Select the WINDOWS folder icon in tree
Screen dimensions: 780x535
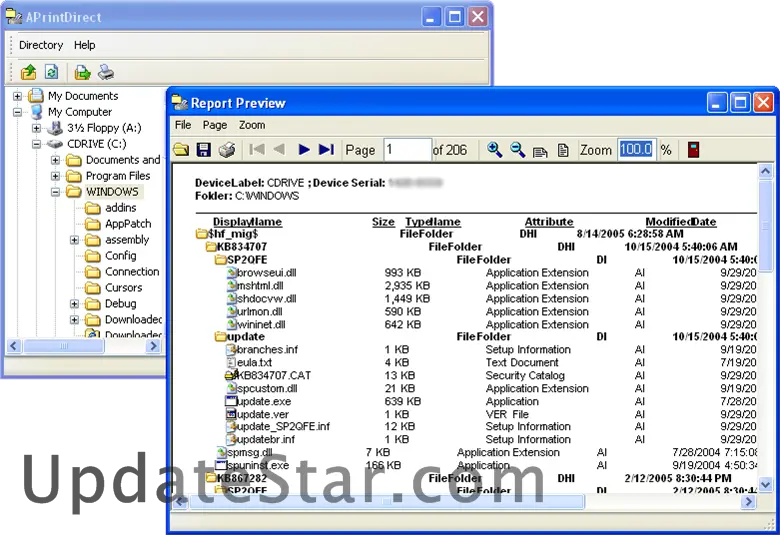tap(74, 192)
